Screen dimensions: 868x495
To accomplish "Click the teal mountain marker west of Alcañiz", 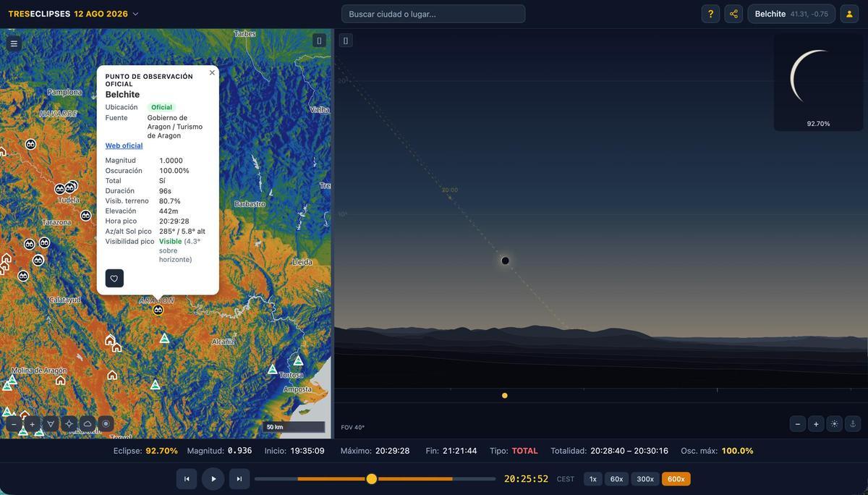I will tap(164, 338).
